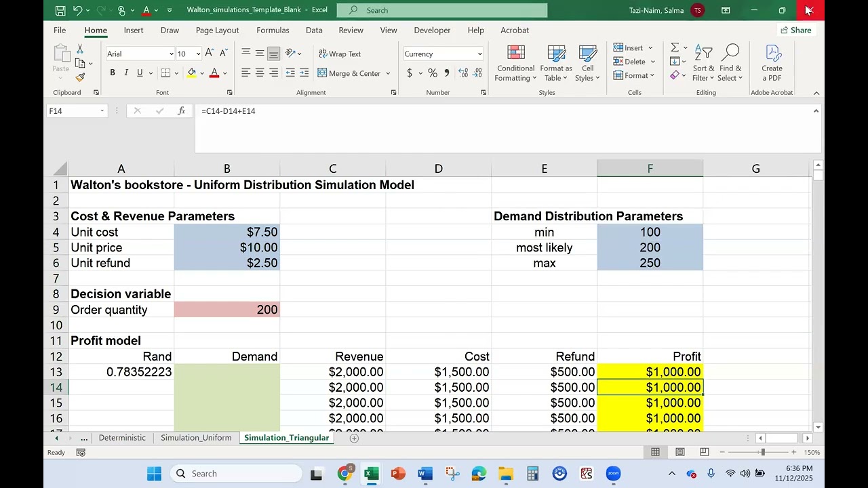Increase font size with larger A icon
The height and width of the screenshot is (488, 868).
point(210,53)
